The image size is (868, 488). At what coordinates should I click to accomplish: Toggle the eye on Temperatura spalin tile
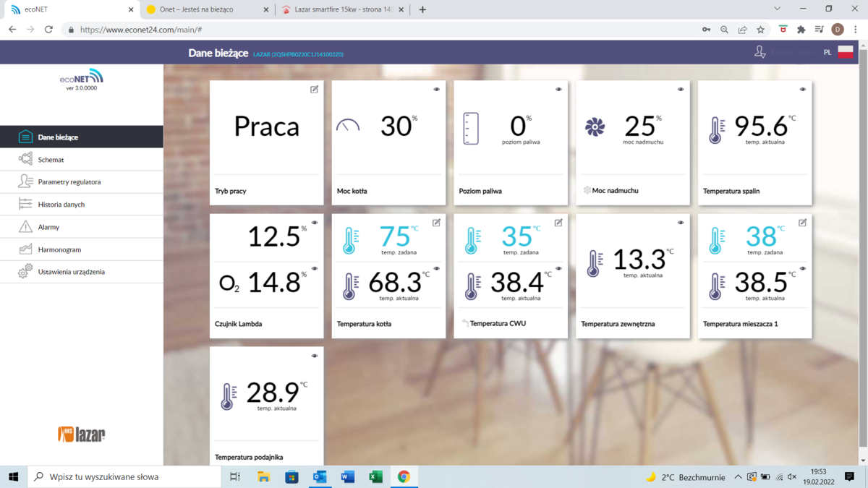[x=801, y=88]
